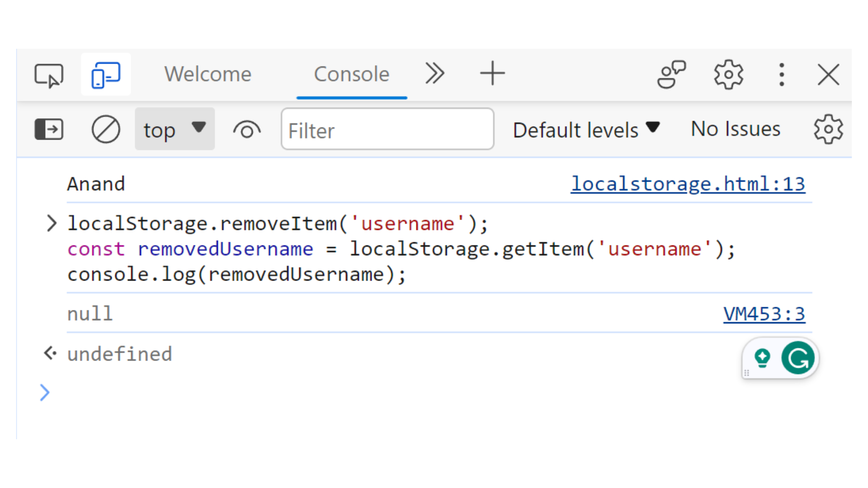Open the Welcome tab

tap(208, 74)
